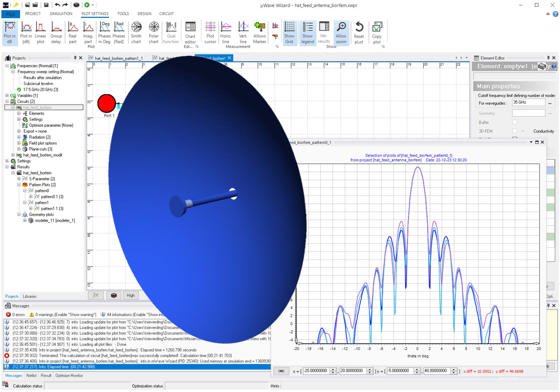Toggle the Show Grid option
Screen dimensions: 560x392
point(289,33)
